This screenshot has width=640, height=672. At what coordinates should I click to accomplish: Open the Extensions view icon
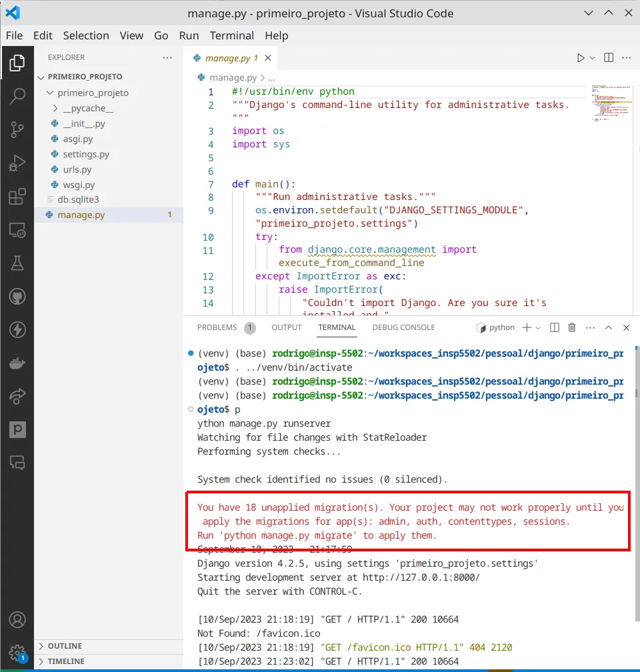(17, 197)
